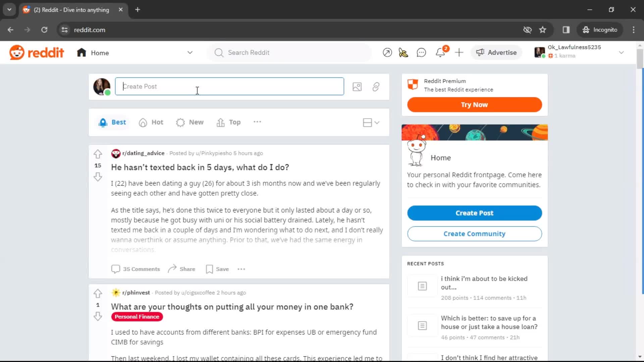Expand the user account Ok_Lawfulness5235 dropdown
Viewport: 644px width, 362px height.
click(x=623, y=52)
